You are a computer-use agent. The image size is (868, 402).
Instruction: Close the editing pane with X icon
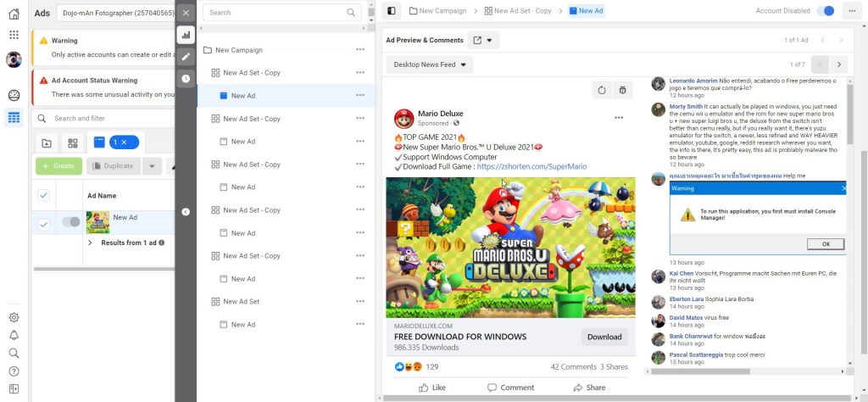pos(186,13)
